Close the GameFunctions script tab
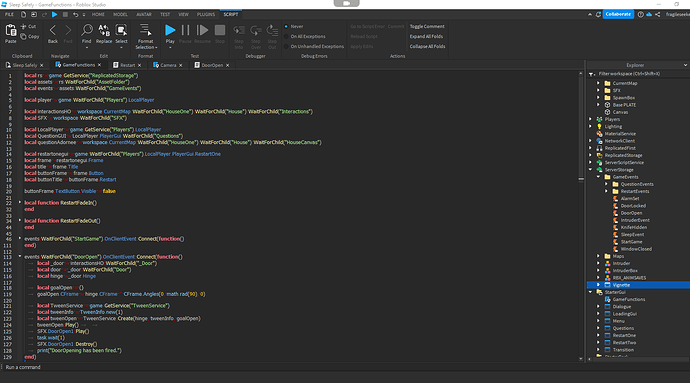 99,65
